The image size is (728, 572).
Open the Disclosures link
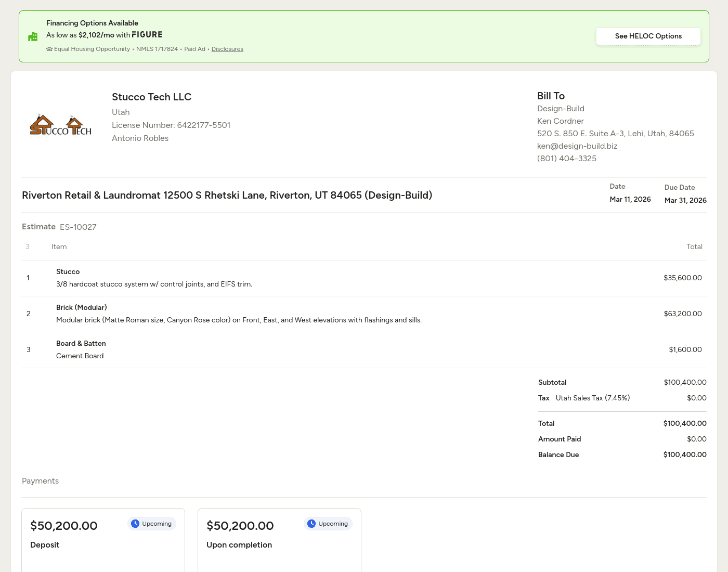pyautogui.click(x=227, y=49)
